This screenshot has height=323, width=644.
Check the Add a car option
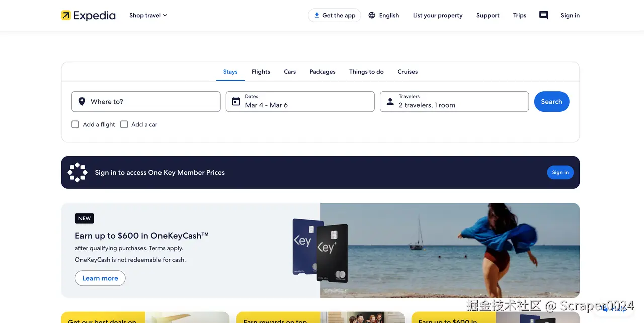pos(124,124)
